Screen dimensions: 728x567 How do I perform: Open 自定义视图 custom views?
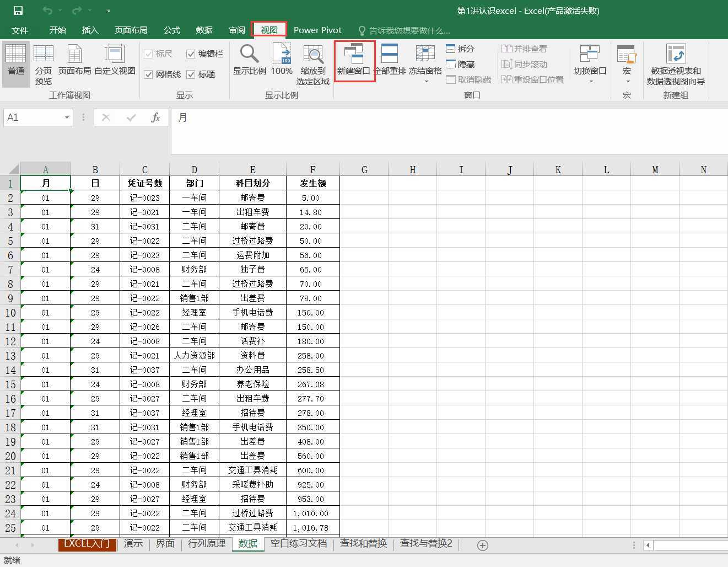coord(115,60)
